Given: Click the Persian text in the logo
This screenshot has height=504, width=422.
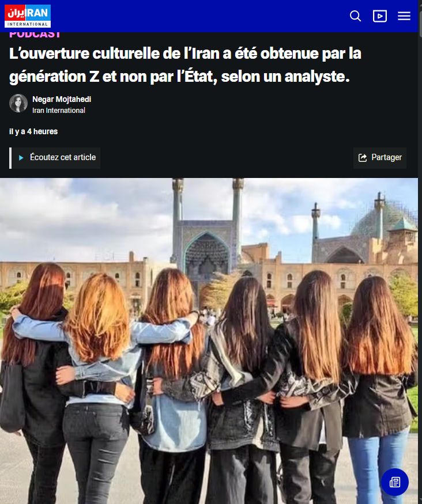Looking at the screenshot, I should point(16,13).
